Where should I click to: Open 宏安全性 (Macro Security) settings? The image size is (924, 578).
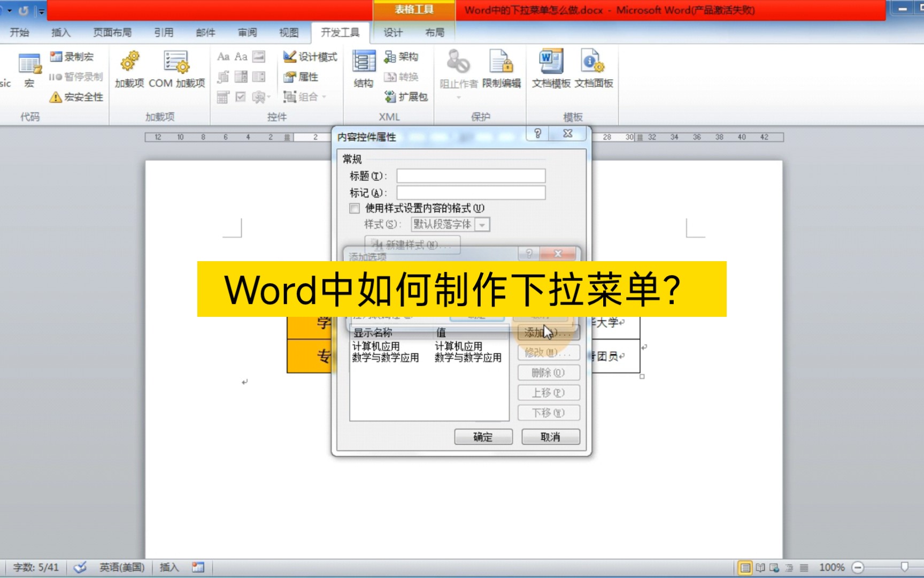pyautogui.click(x=75, y=97)
